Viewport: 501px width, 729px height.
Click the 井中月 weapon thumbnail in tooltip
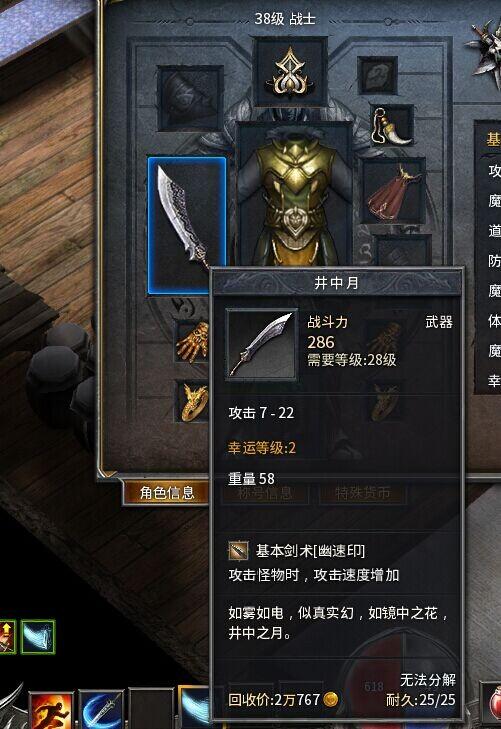tap(262, 345)
